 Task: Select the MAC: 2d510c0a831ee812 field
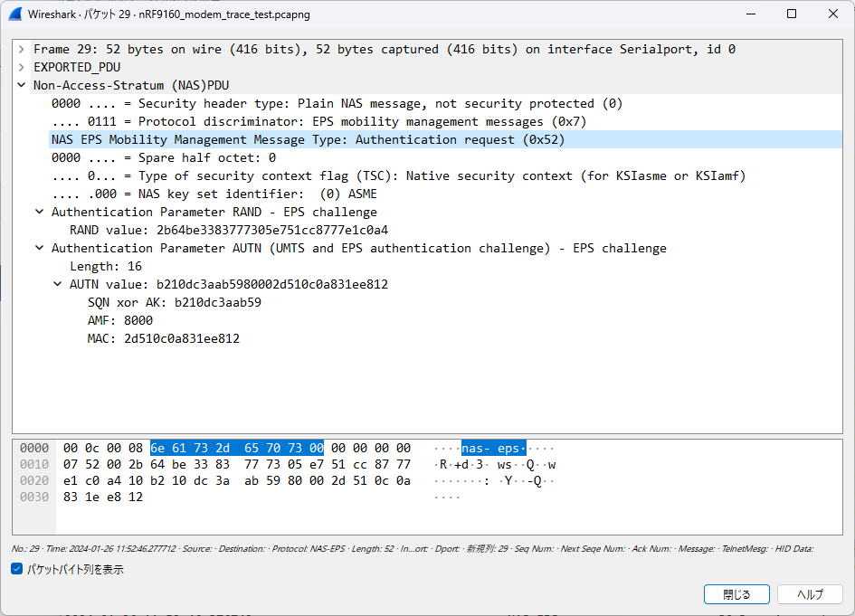[164, 338]
